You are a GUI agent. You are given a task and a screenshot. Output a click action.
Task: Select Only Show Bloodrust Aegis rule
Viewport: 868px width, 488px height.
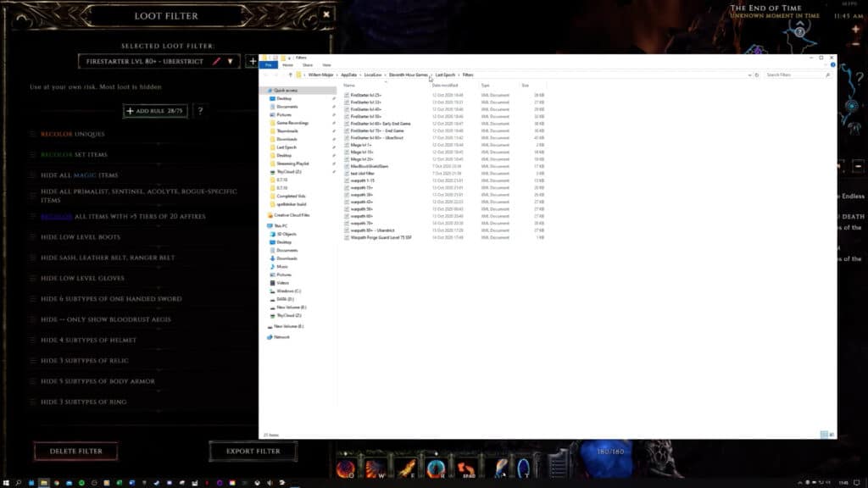(106, 319)
